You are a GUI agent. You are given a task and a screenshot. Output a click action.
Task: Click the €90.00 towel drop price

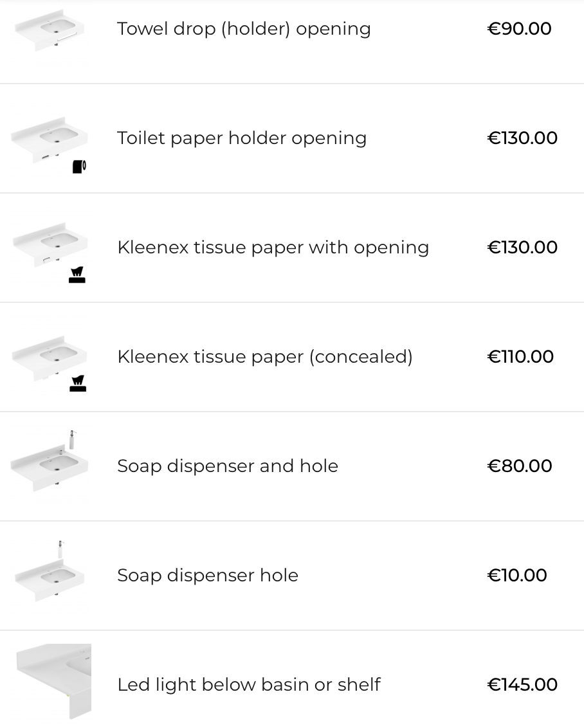pos(519,29)
